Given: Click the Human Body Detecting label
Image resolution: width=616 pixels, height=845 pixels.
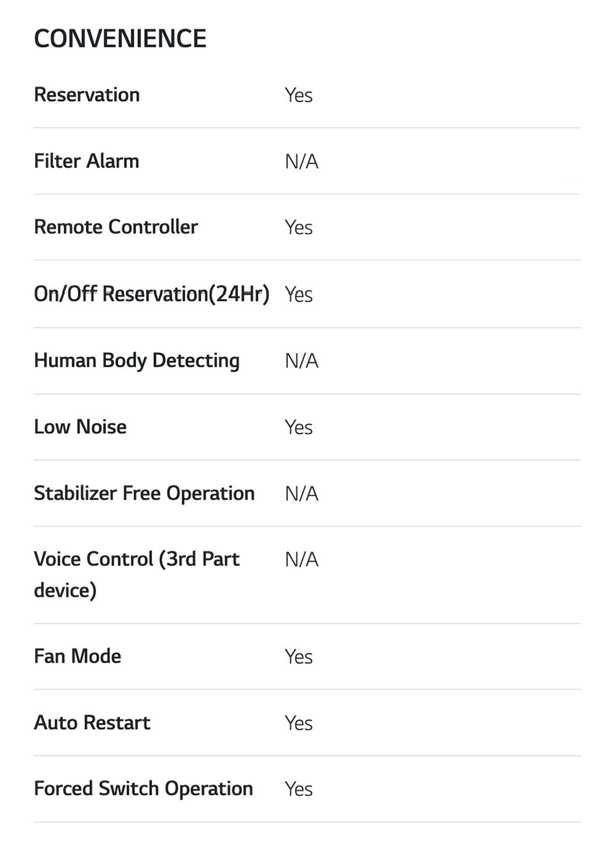Looking at the screenshot, I should [x=137, y=361].
